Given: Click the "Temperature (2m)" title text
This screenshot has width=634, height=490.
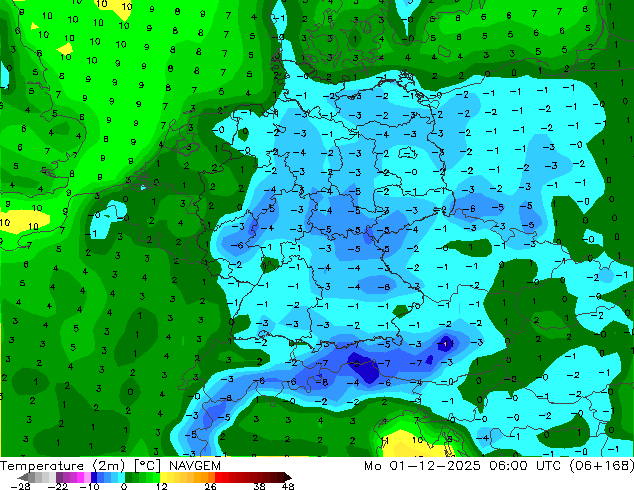Looking at the screenshot, I should tap(63, 466).
